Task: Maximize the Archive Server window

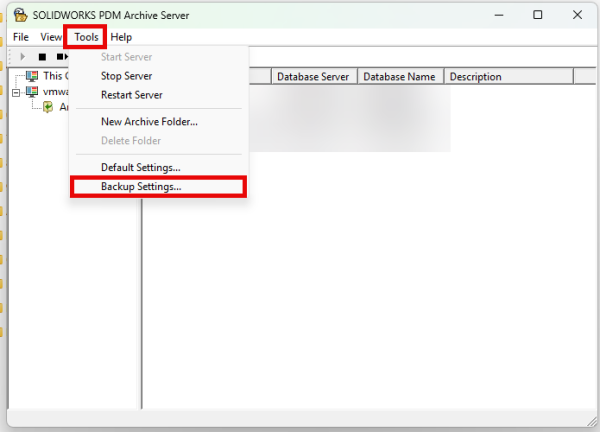Action: (x=538, y=15)
